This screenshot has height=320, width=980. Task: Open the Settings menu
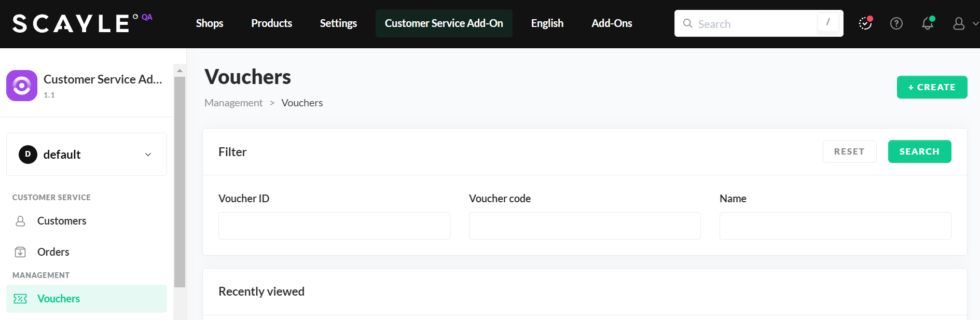(338, 23)
